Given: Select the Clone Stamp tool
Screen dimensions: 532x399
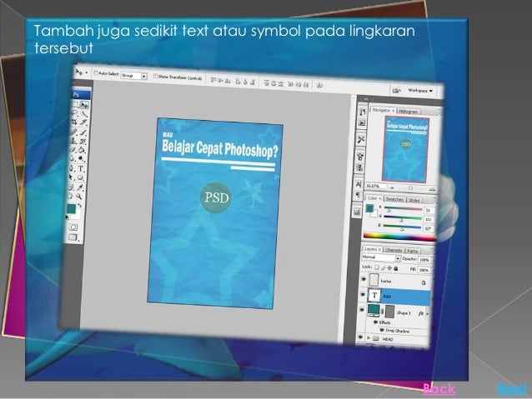Looking at the screenshot, I should click(x=73, y=142).
